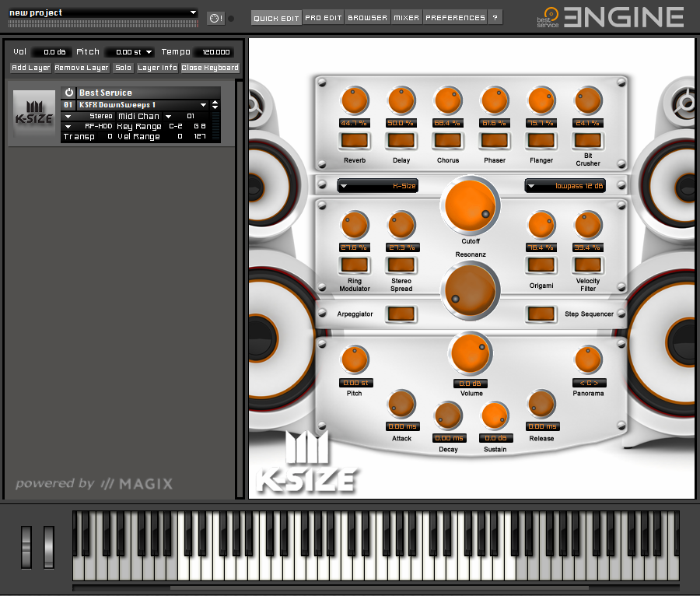Screen dimensions: 700x596
Task: Open the Midi Chan dropdown arrow
Action: pos(168,117)
